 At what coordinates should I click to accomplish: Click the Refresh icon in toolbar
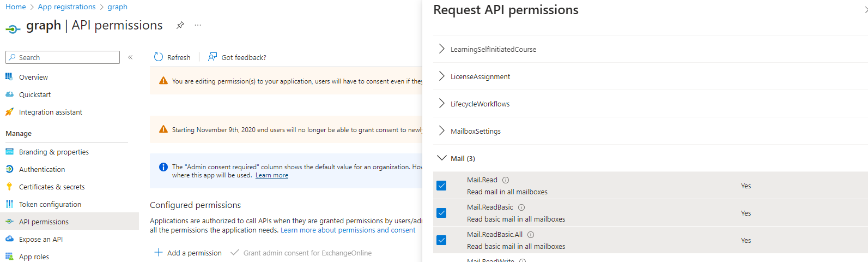[159, 57]
